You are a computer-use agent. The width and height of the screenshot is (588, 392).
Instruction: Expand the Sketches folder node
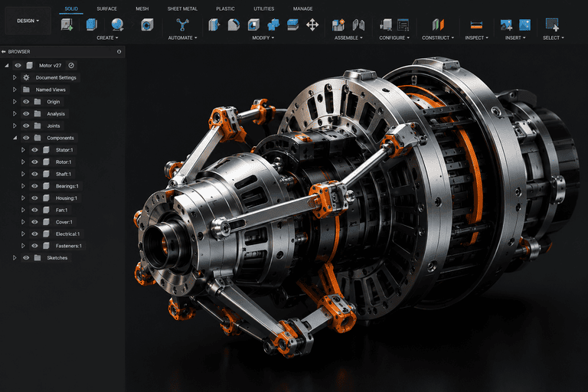click(15, 258)
